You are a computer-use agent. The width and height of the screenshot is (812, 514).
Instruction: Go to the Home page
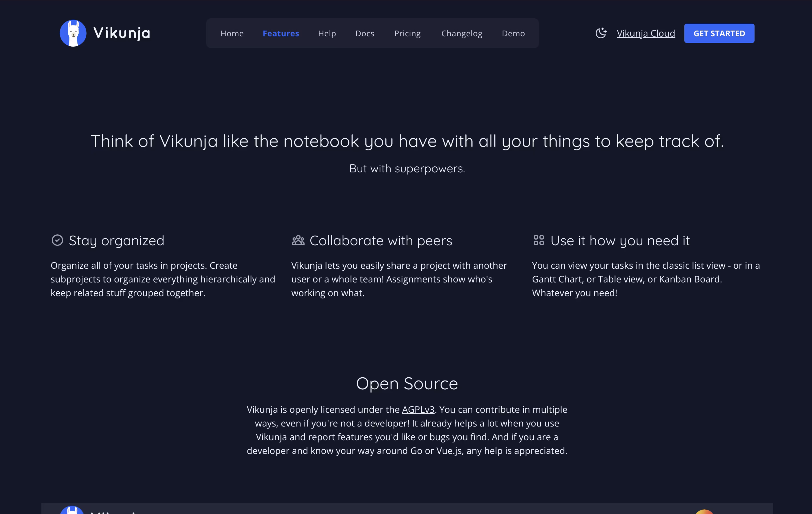point(232,33)
